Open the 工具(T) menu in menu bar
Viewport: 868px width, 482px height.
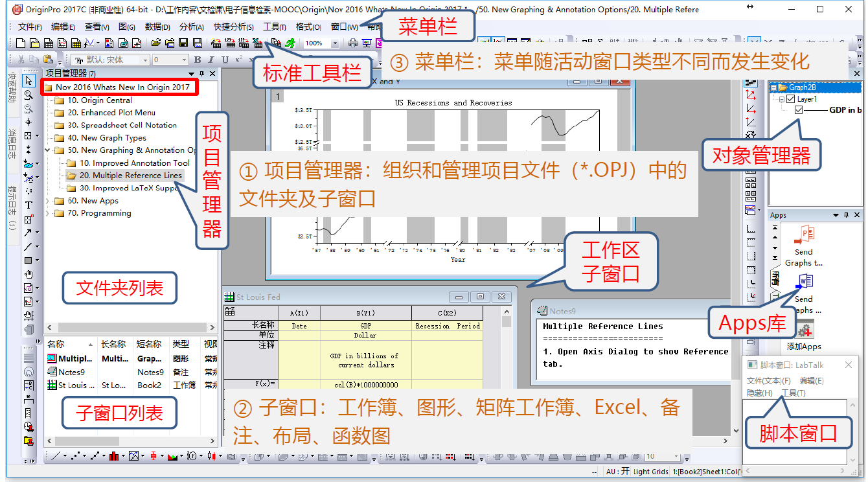pos(275,27)
